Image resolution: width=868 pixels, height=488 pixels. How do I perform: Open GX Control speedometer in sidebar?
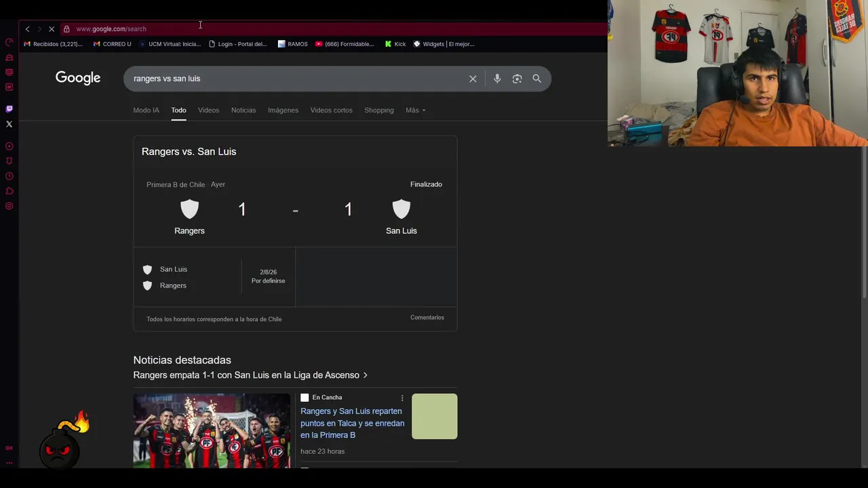coord(9,42)
